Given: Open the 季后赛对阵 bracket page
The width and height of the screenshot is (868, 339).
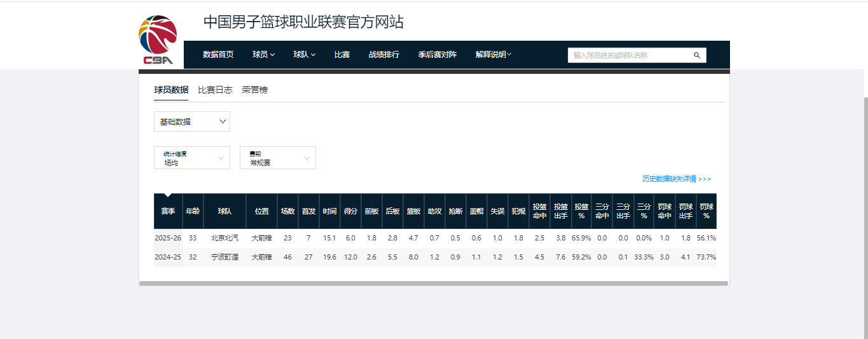Looking at the screenshot, I should (437, 55).
